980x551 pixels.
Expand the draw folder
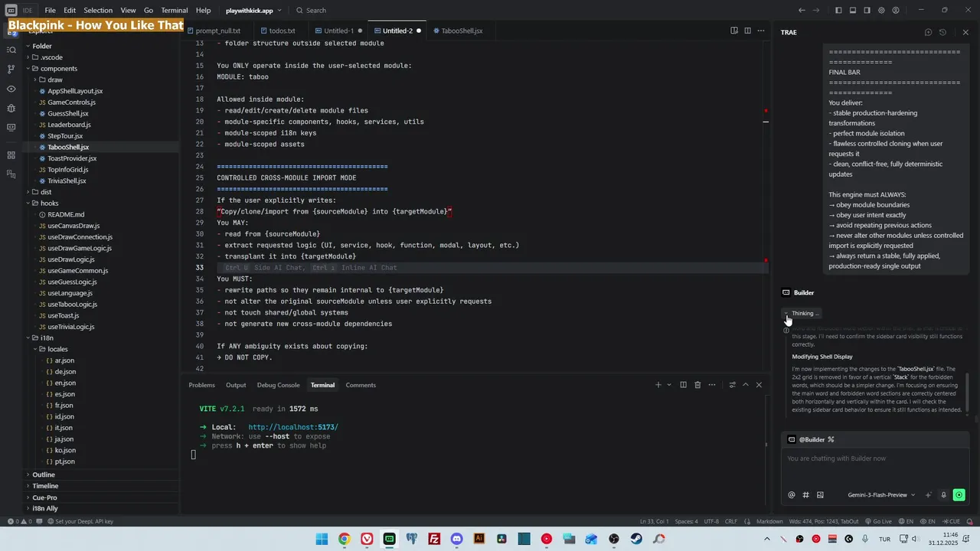coord(55,80)
